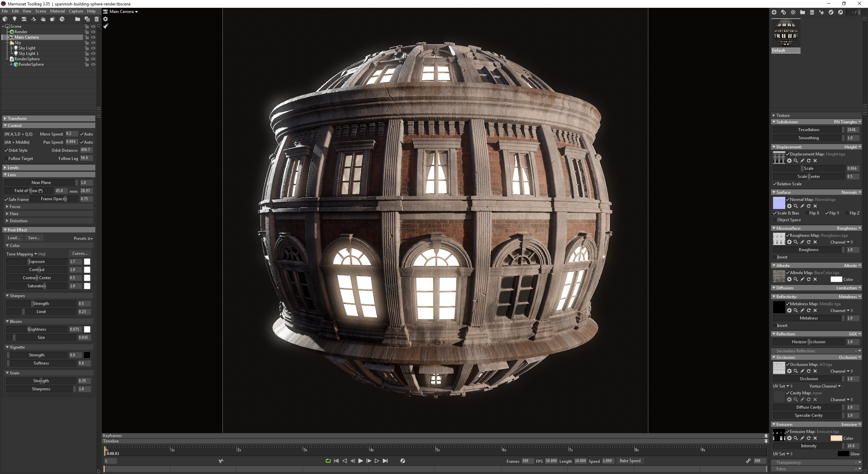The image size is (868, 474).
Task: Apply material to selected mesh icon
Action: pyautogui.click(x=822, y=12)
